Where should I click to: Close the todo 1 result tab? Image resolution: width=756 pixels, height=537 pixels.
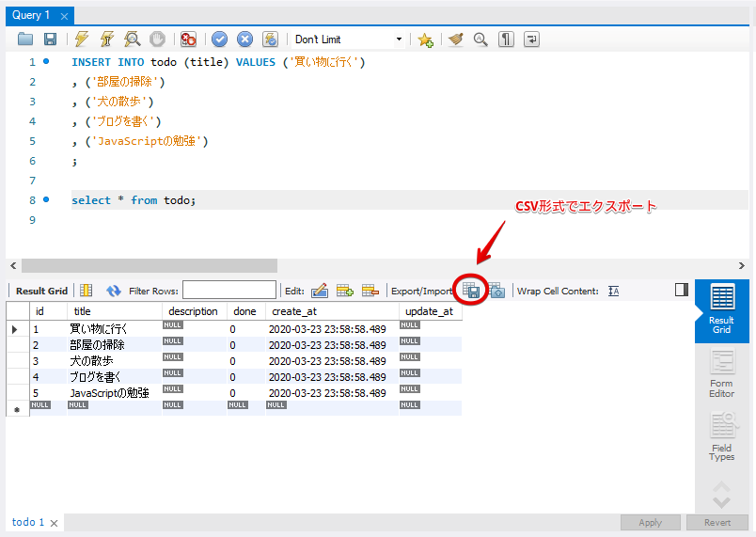coord(54,523)
